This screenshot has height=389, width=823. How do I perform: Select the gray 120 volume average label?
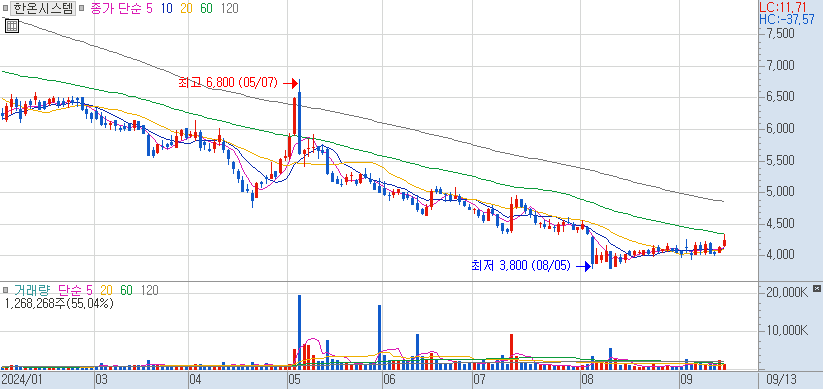pyautogui.click(x=149, y=290)
